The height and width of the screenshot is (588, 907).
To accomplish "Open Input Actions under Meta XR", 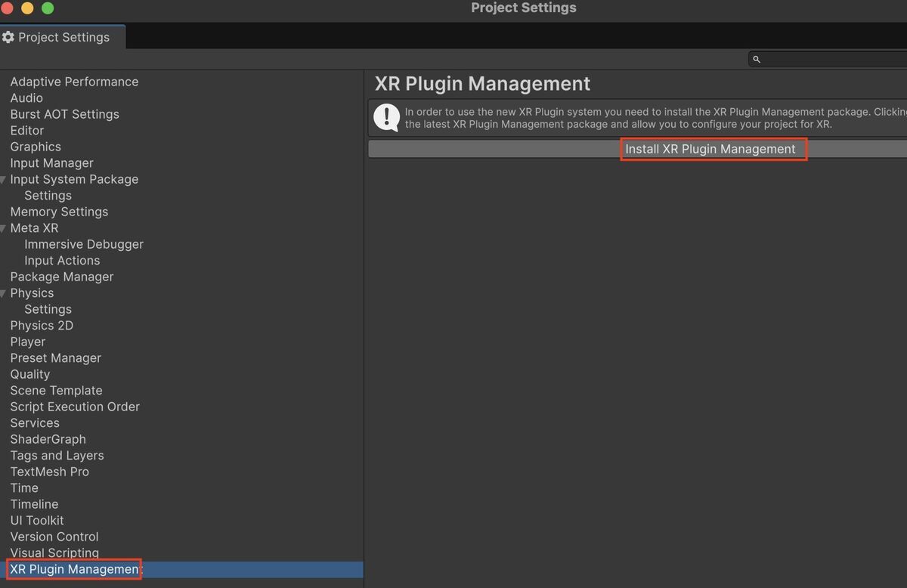I will coord(62,261).
